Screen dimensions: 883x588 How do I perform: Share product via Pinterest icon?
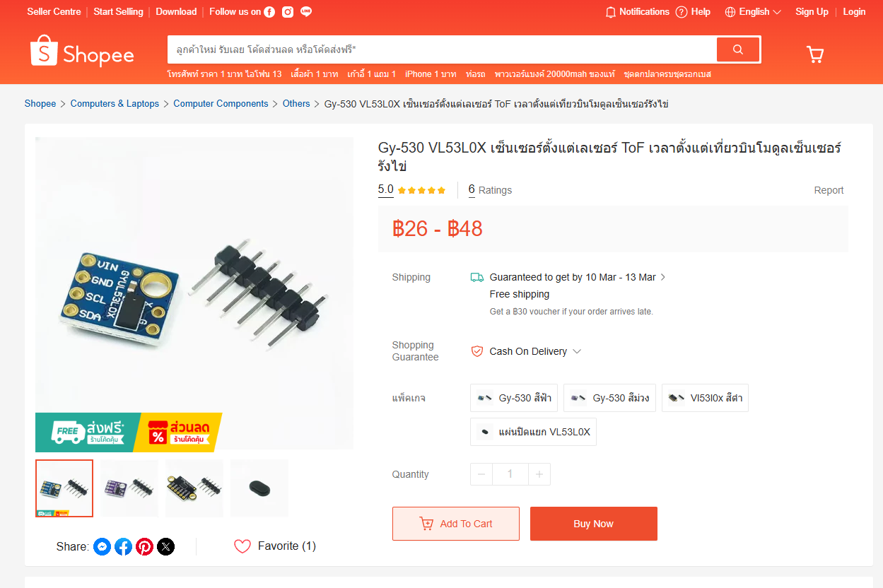145,546
